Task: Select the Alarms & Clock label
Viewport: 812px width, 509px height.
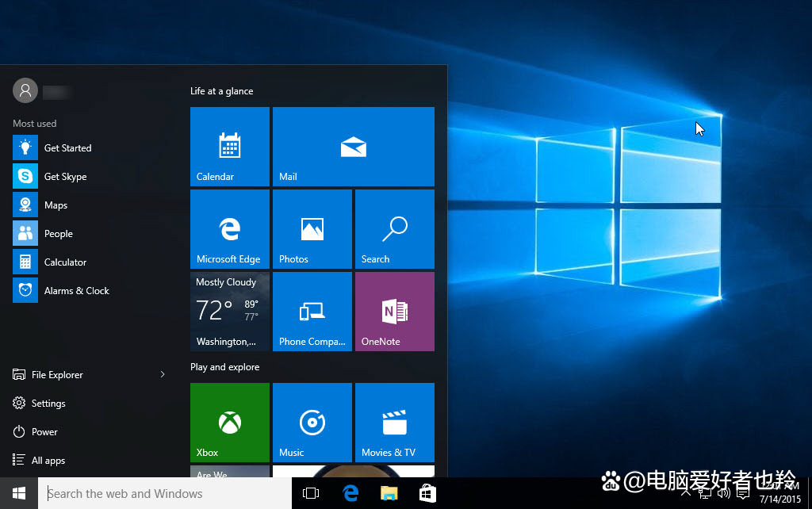Action: 77,290
